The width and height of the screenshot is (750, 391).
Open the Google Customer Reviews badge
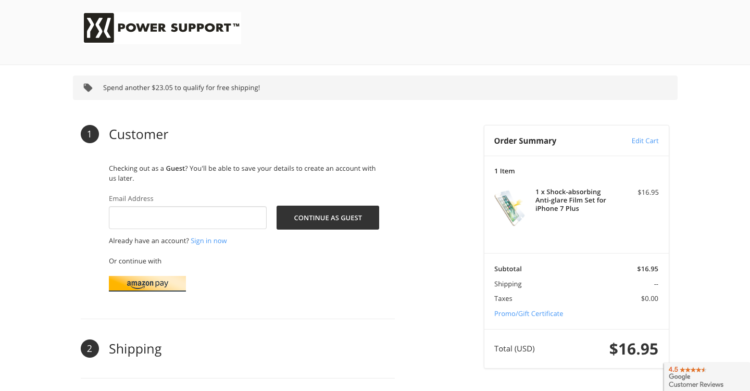[x=706, y=377]
